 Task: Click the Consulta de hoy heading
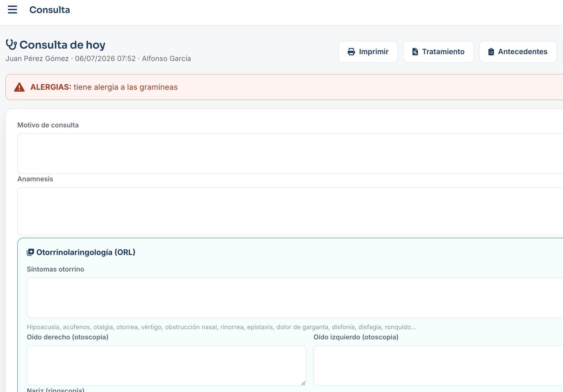[x=62, y=45]
